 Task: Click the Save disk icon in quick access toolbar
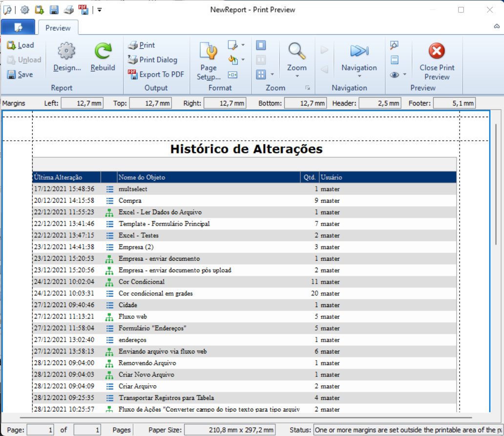[x=54, y=10]
